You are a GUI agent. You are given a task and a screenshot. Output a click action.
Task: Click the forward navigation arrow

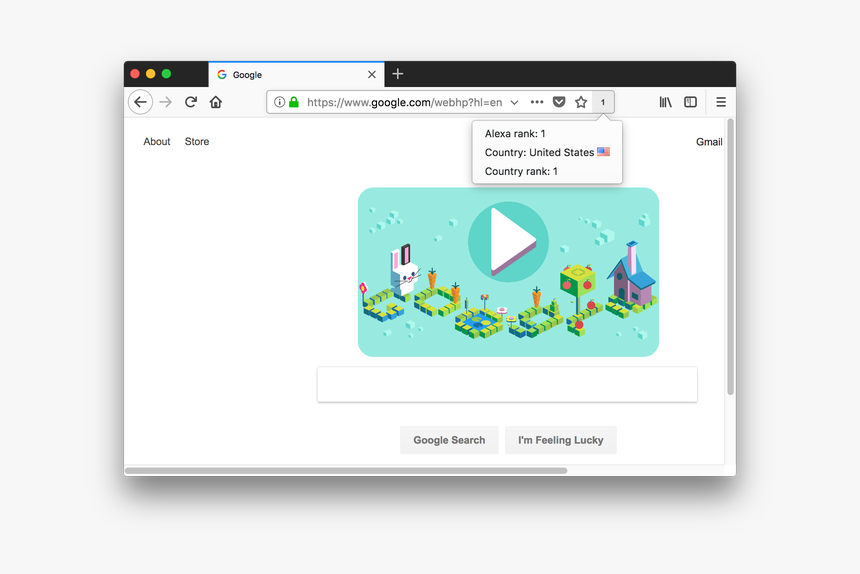pyautogui.click(x=166, y=102)
